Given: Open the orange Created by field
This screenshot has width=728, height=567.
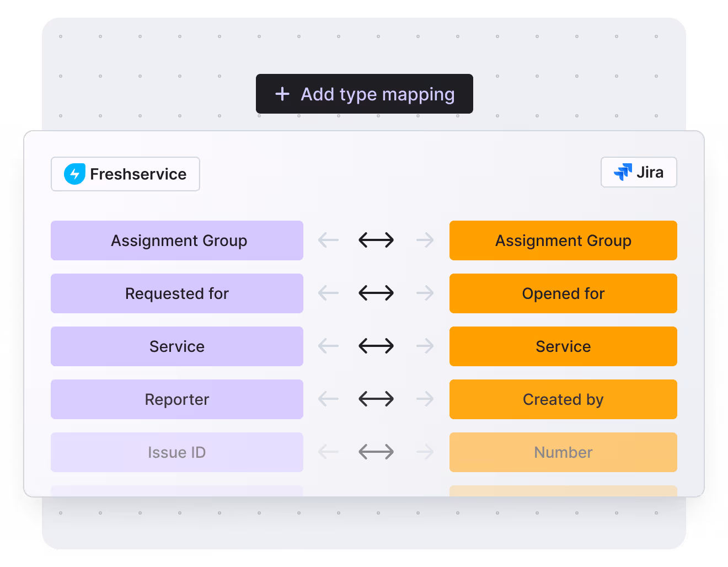Looking at the screenshot, I should coord(563,399).
